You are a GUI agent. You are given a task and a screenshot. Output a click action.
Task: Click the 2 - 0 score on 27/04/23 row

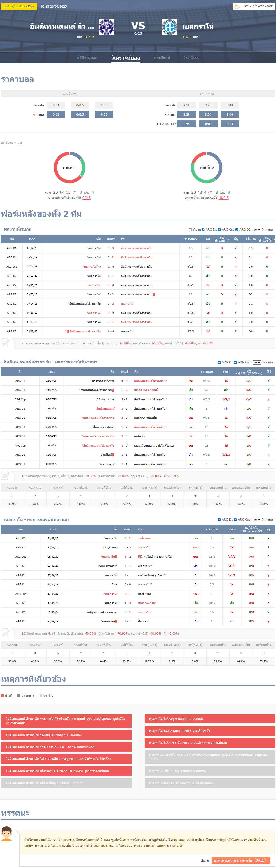(111, 267)
